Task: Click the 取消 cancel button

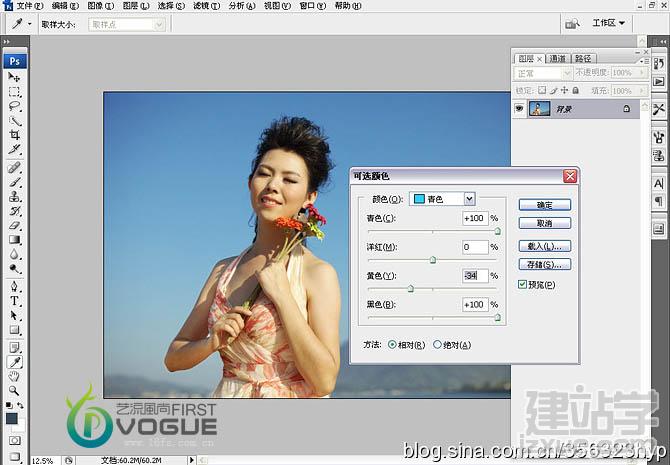Action: click(544, 223)
